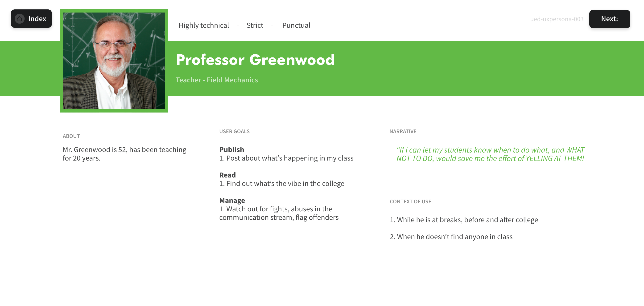
Task: Click the 'Strict' trait label
Action: [x=255, y=25]
